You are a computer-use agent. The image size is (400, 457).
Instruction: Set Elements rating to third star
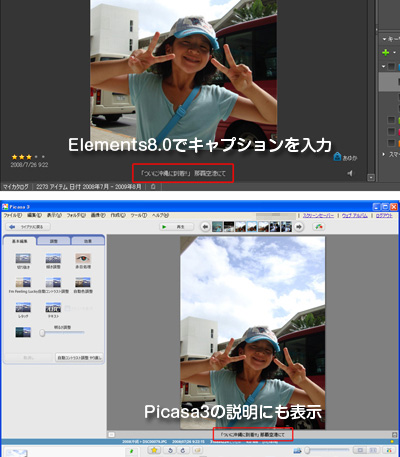coord(29,157)
